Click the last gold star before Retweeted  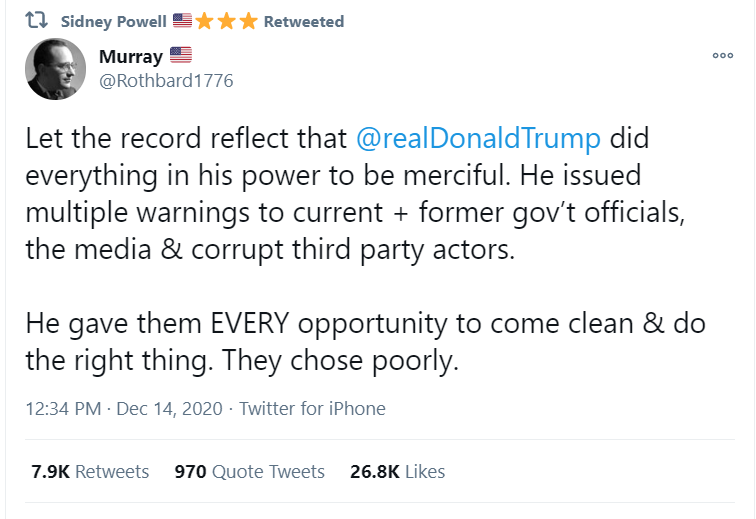(248, 21)
